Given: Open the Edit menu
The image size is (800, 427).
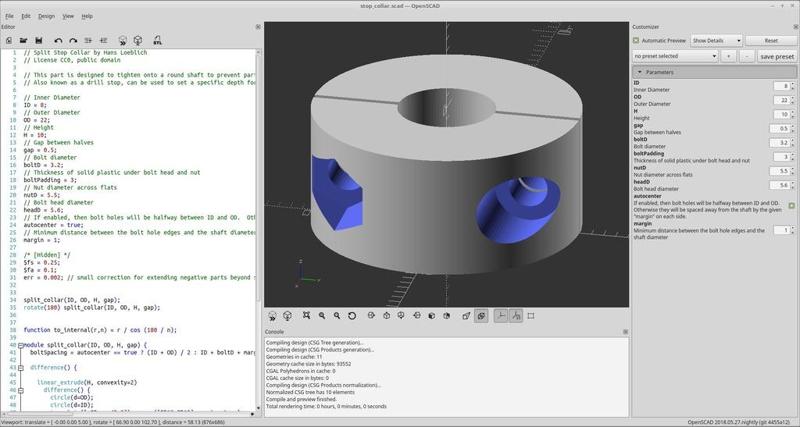Looking at the screenshot, I should 25,17.
